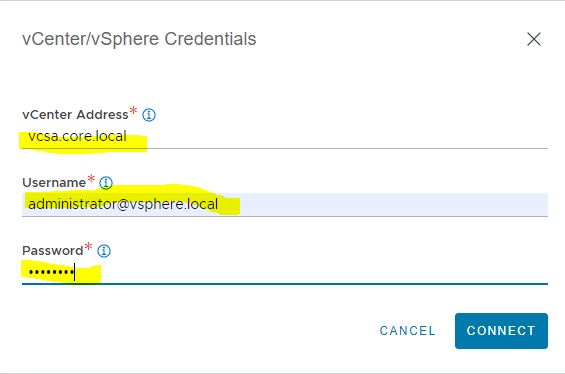The height and width of the screenshot is (374, 565).
Task: Click empty area right of Username text
Action: (393, 204)
